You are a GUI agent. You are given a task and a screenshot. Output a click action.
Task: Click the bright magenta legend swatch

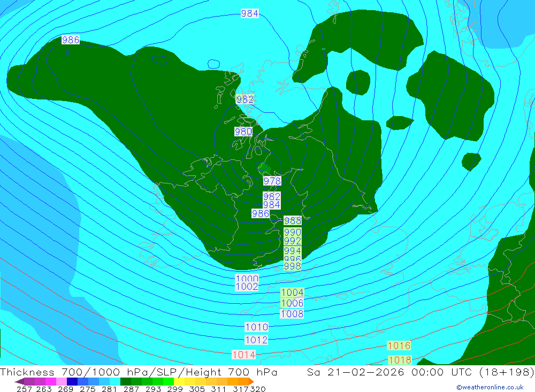tap(51, 381)
